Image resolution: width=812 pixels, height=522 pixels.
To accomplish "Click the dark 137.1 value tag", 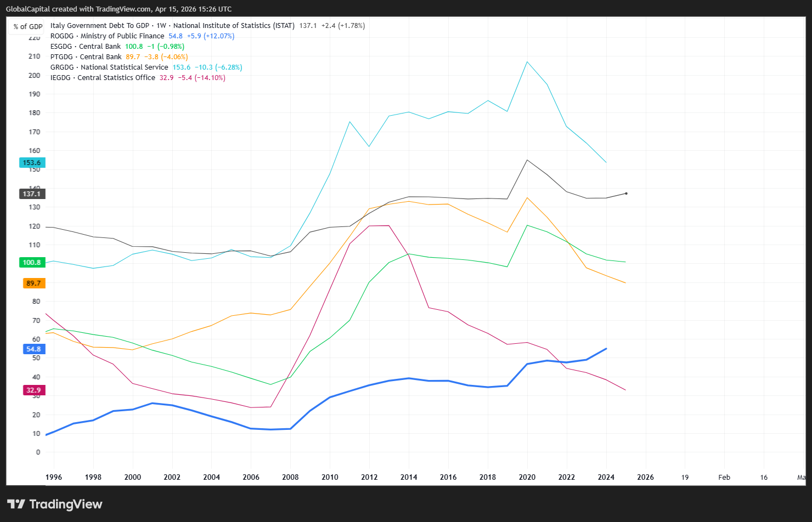I will (32, 194).
